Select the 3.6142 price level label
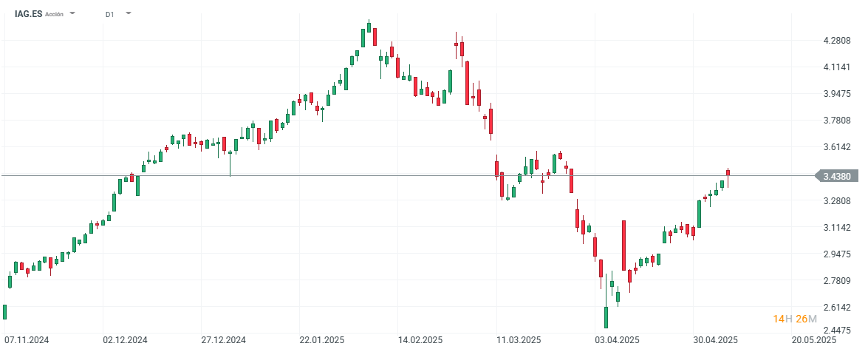 click(836, 147)
